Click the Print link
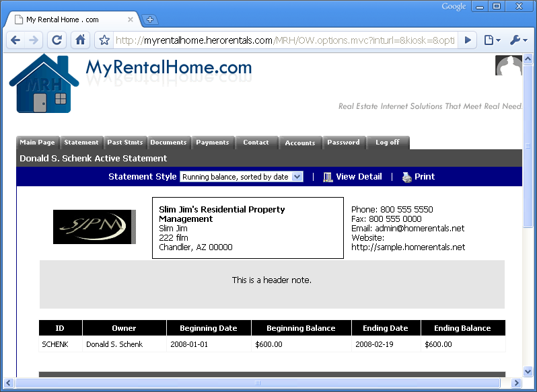 pos(425,177)
